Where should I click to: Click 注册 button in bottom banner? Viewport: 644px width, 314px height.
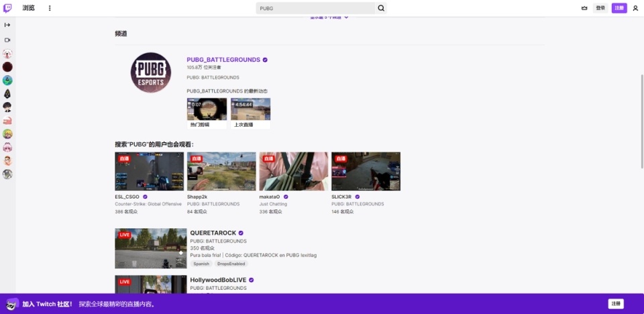[616, 304]
